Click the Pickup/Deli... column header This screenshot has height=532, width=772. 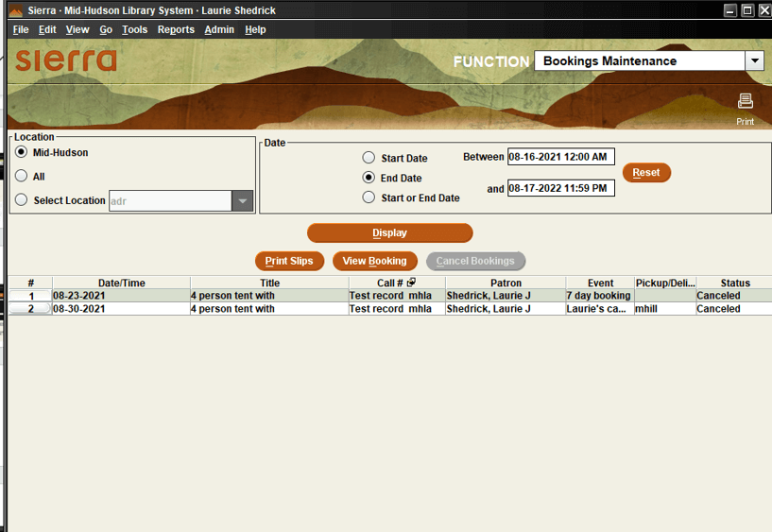665,283
